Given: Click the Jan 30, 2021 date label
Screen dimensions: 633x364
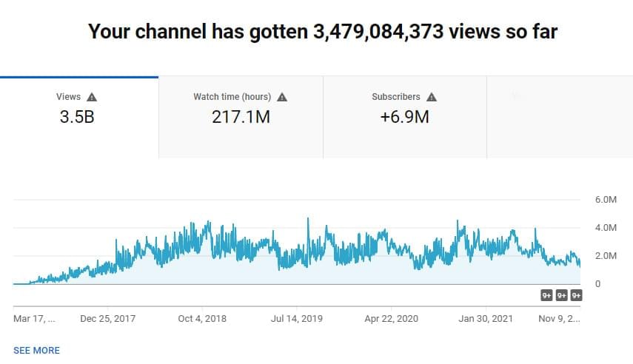Looking at the screenshot, I should point(486,319).
